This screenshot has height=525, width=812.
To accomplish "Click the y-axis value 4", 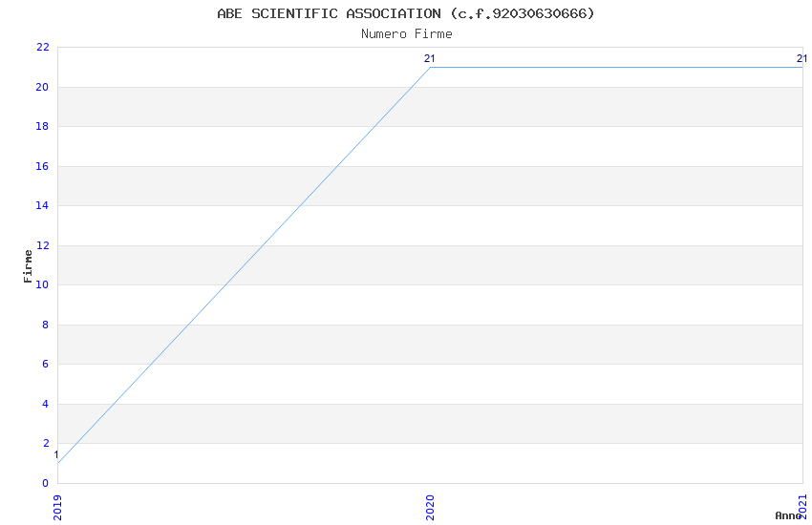I will click(46, 404).
